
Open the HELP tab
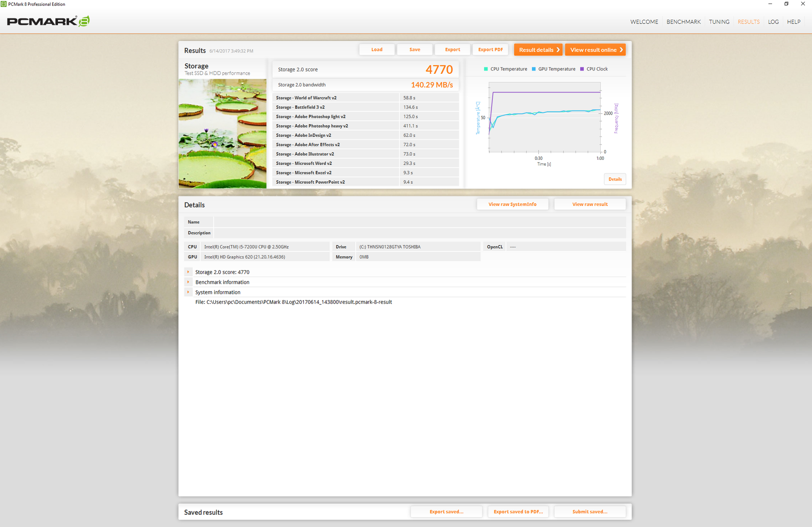pyautogui.click(x=793, y=22)
